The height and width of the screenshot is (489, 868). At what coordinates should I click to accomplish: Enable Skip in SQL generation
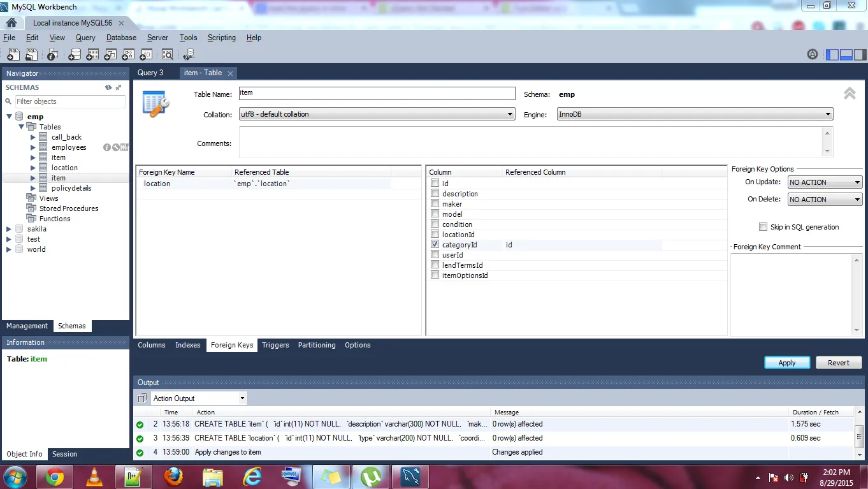click(763, 227)
